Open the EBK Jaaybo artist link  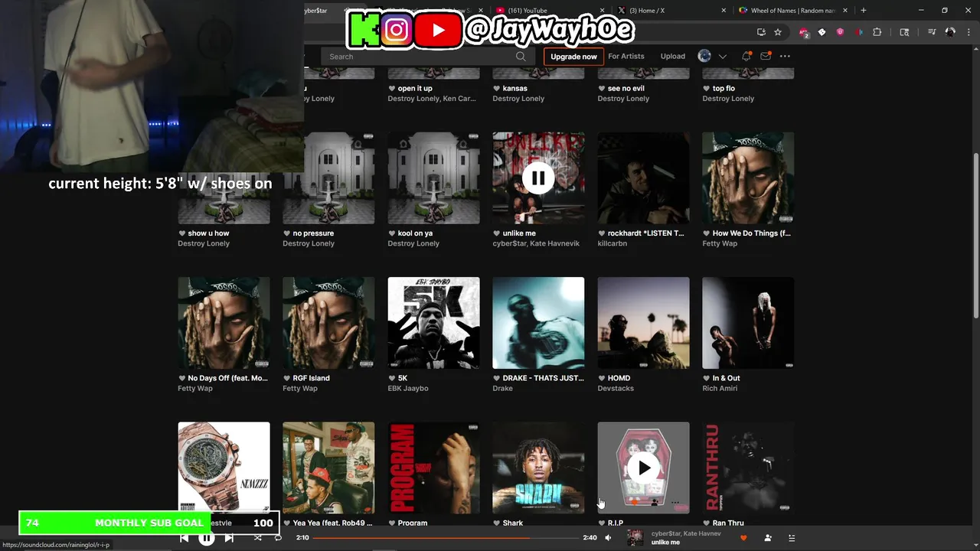[408, 388]
